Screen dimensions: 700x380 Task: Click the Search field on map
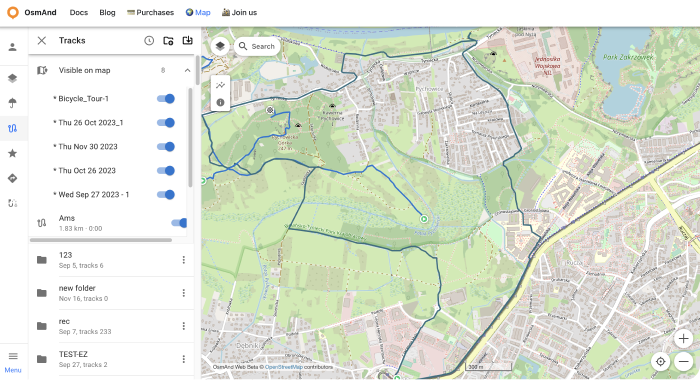[x=257, y=46]
